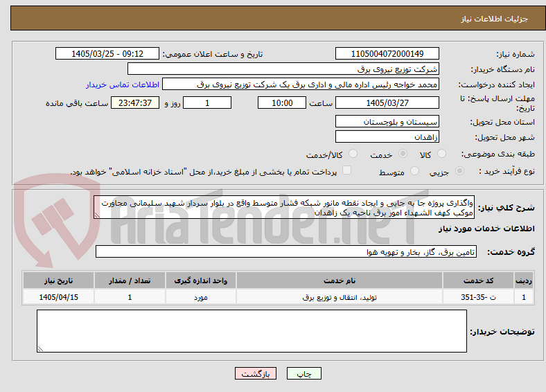The height and width of the screenshot is (392, 546).
Task: Click the نام خدمت column header
Action: click(340, 280)
